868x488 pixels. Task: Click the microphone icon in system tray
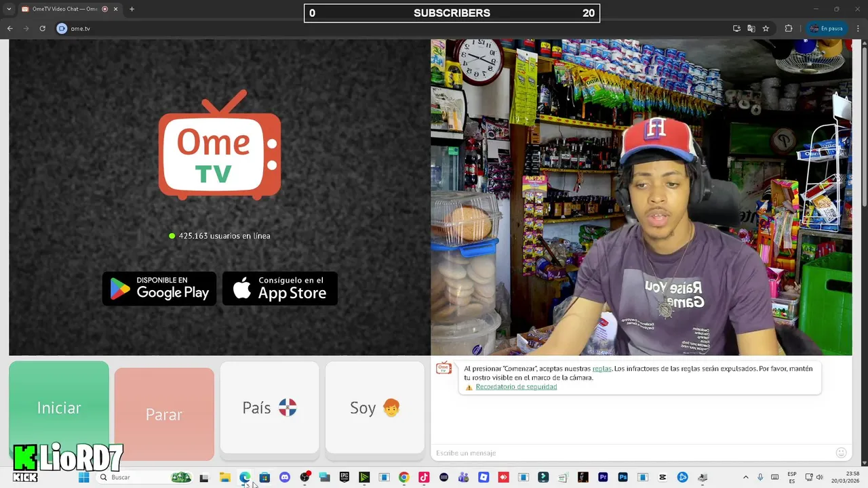pyautogui.click(x=760, y=477)
